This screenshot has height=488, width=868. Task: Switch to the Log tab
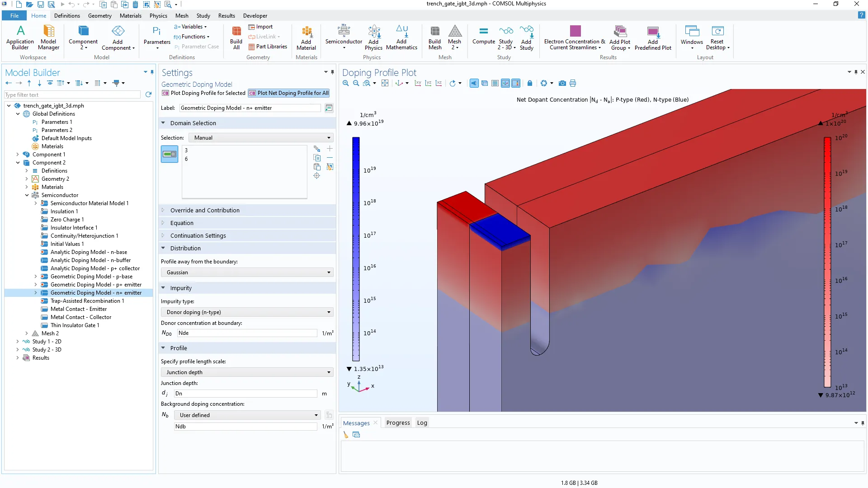click(422, 423)
